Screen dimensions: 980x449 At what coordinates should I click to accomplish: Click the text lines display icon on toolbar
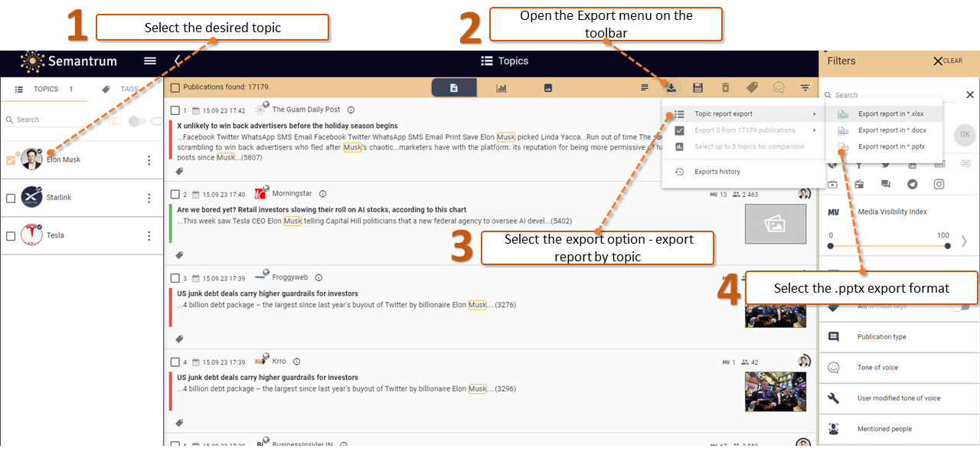(645, 88)
